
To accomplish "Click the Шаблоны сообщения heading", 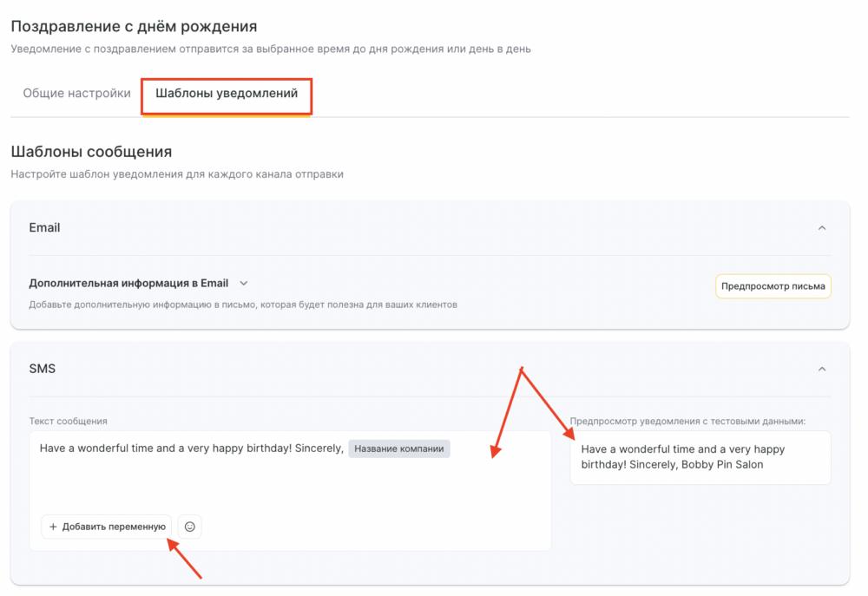I will 91,152.
